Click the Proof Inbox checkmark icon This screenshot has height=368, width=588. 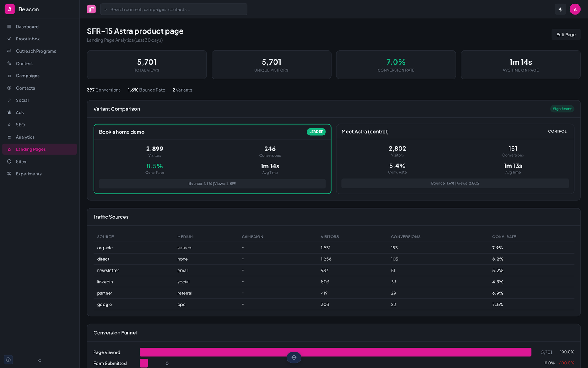tap(9, 39)
